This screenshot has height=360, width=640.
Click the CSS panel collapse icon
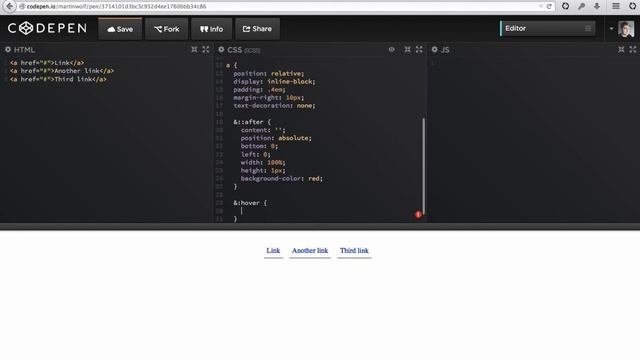pos(407,49)
